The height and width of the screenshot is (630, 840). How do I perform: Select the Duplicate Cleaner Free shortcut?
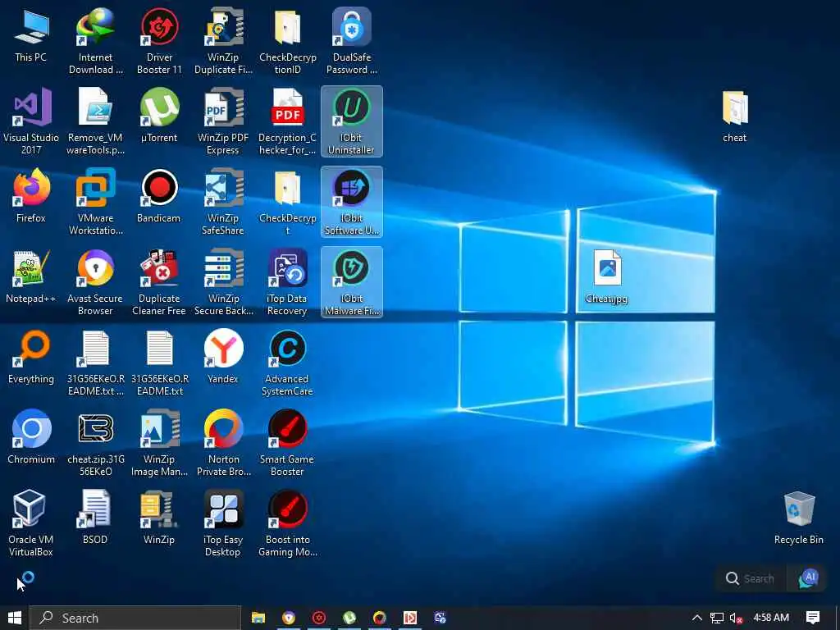(159, 282)
